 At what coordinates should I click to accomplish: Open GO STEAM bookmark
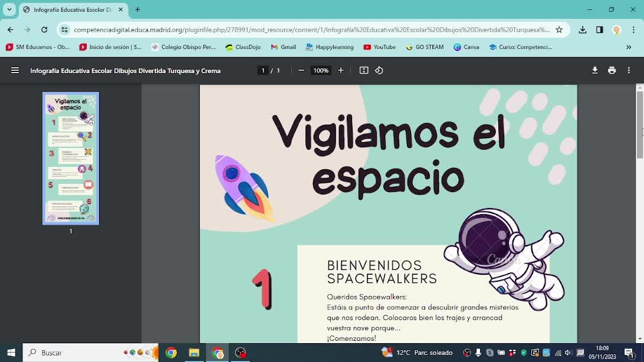tap(425, 47)
